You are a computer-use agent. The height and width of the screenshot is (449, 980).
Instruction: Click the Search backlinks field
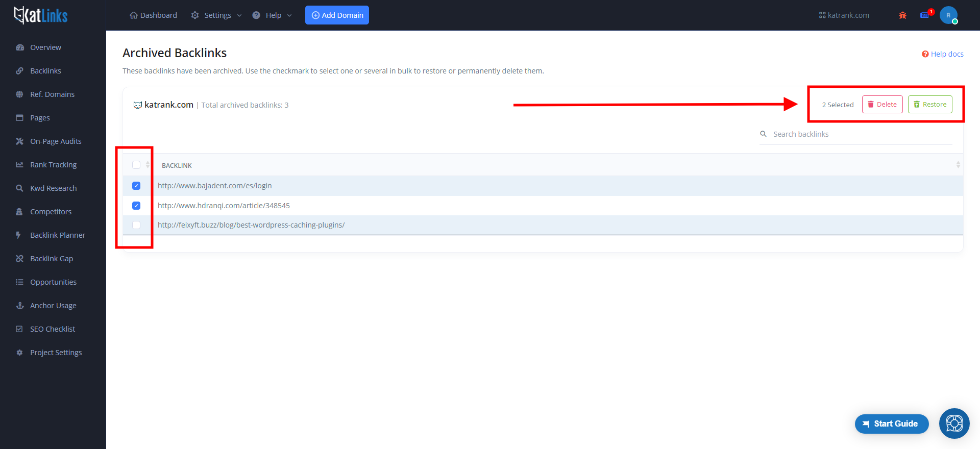(x=856, y=134)
